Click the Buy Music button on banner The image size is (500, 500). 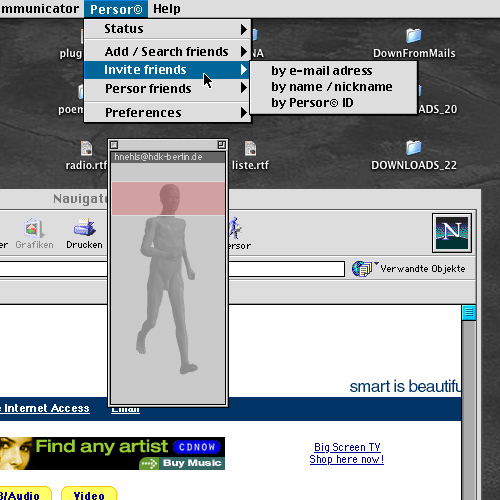click(182, 463)
